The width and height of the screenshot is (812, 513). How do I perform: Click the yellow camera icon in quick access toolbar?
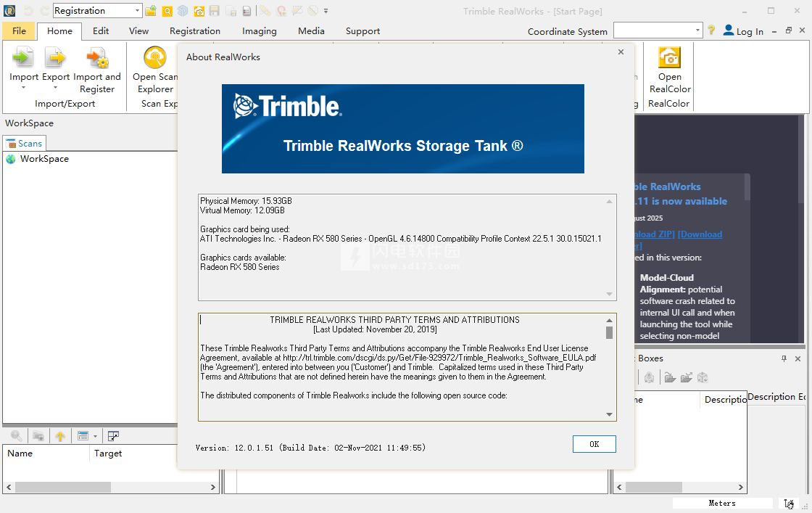tap(199, 11)
